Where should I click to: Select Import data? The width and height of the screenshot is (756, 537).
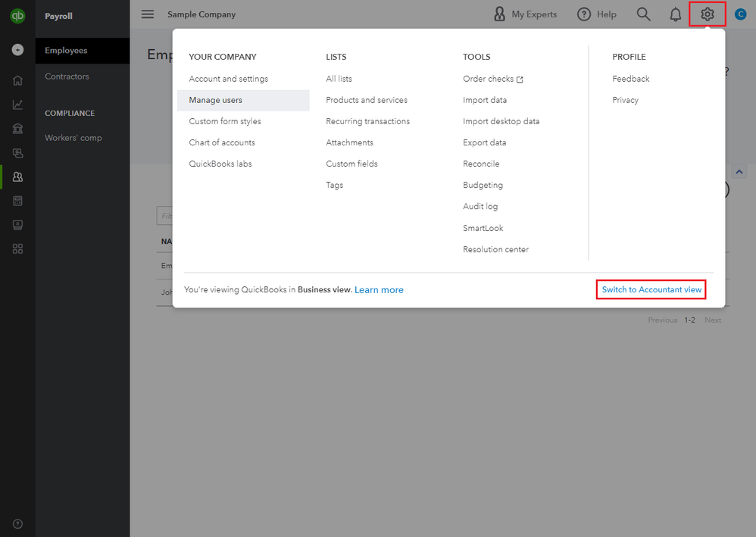[x=485, y=100]
